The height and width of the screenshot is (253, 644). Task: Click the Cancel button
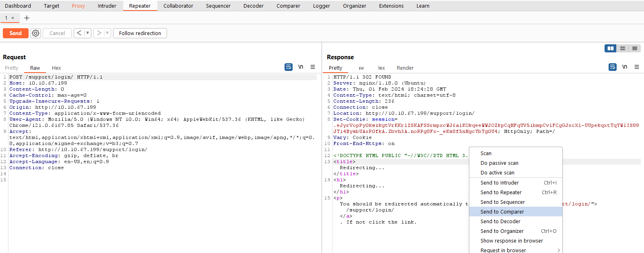57,33
